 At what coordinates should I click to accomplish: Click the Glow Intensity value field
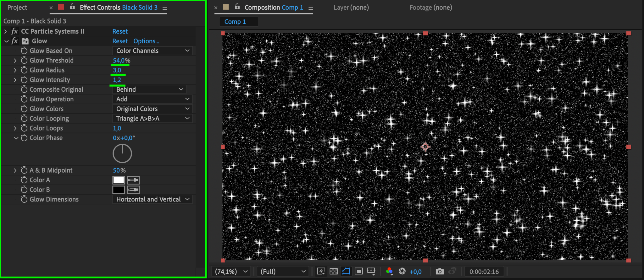[117, 80]
